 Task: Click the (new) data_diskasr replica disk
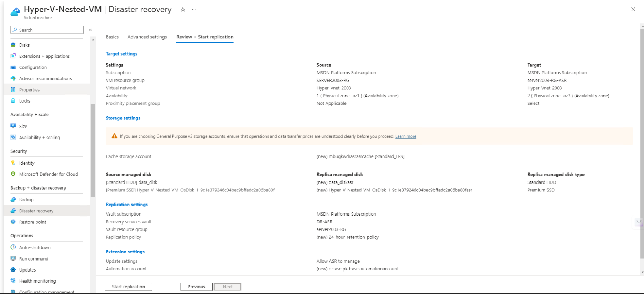click(335, 182)
